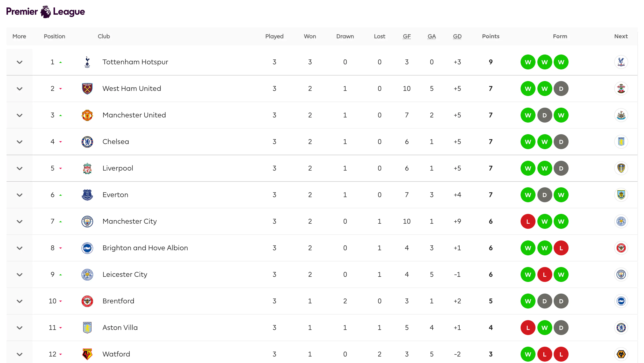This screenshot has width=644, height=363.
Task: Click the GF column header
Action: pyautogui.click(x=407, y=36)
